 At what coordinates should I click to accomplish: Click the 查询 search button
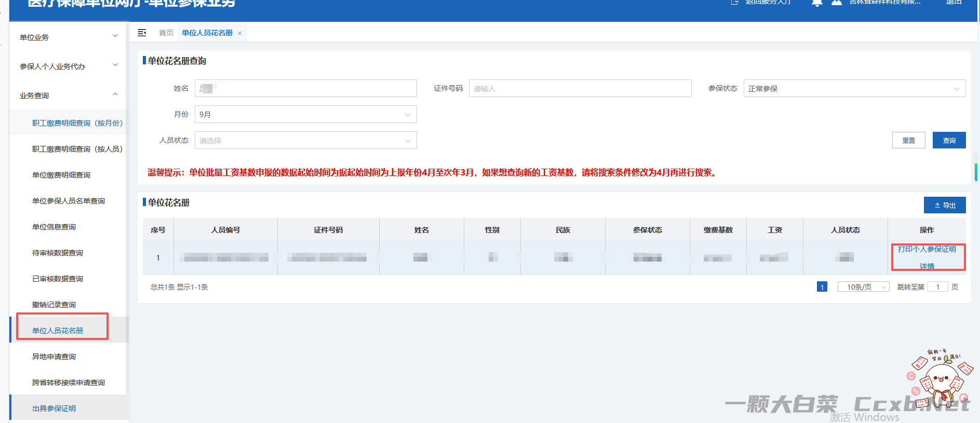(x=949, y=141)
